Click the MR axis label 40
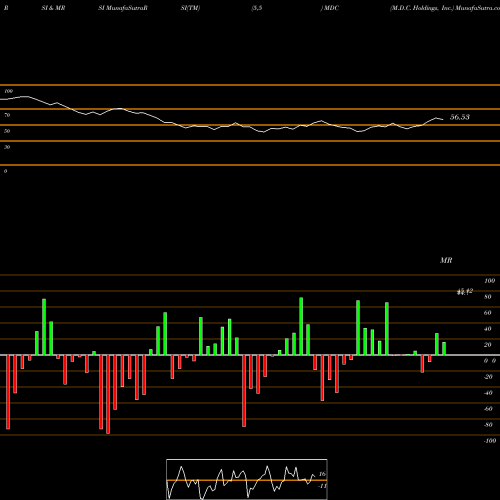 click(x=487, y=329)
